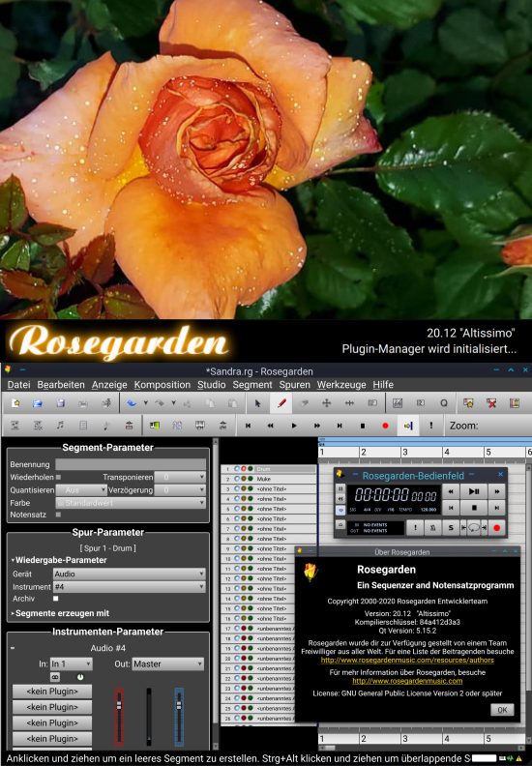532x766 pixels.
Task: Click the red X toolbar icon
Action: (x=491, y=403)
